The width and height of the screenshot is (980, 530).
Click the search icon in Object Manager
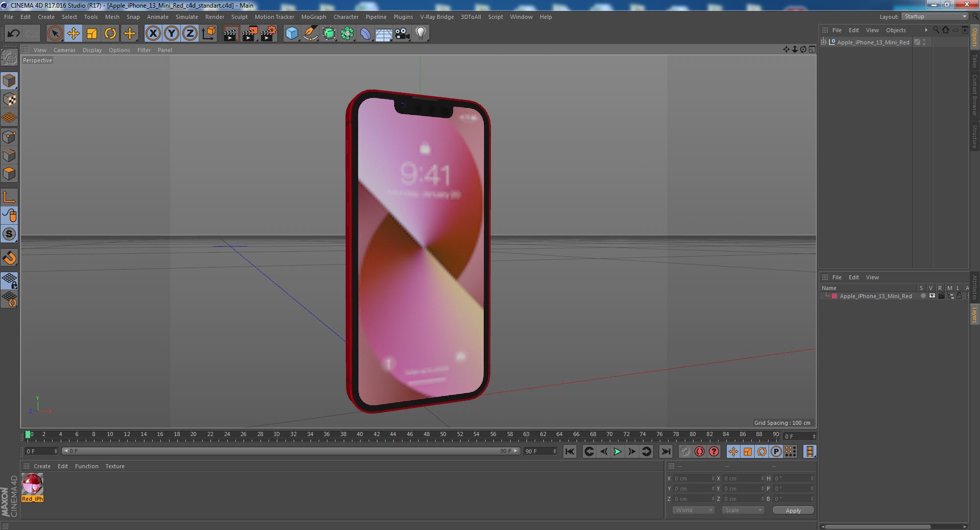point(936,30)
